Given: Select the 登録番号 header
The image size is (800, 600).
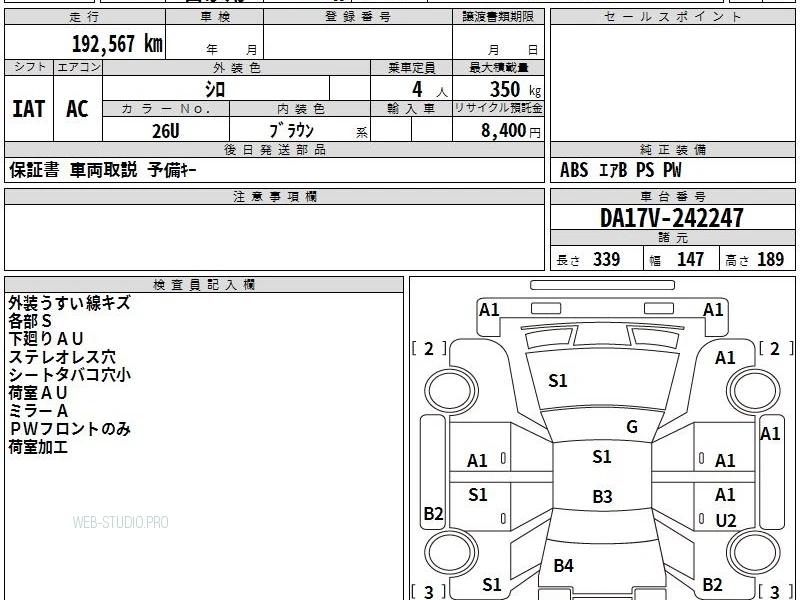Looking at the screenshot, I should [x=358, y=17].
